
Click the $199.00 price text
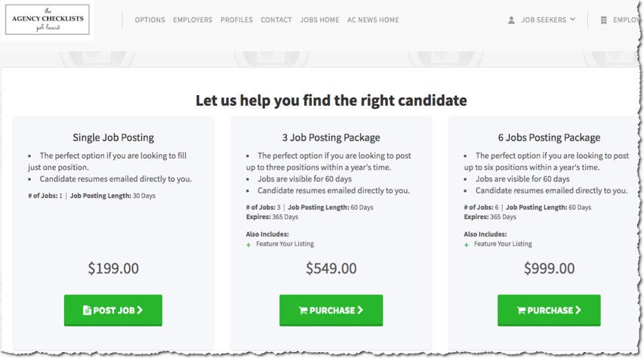tap(113, 268)
